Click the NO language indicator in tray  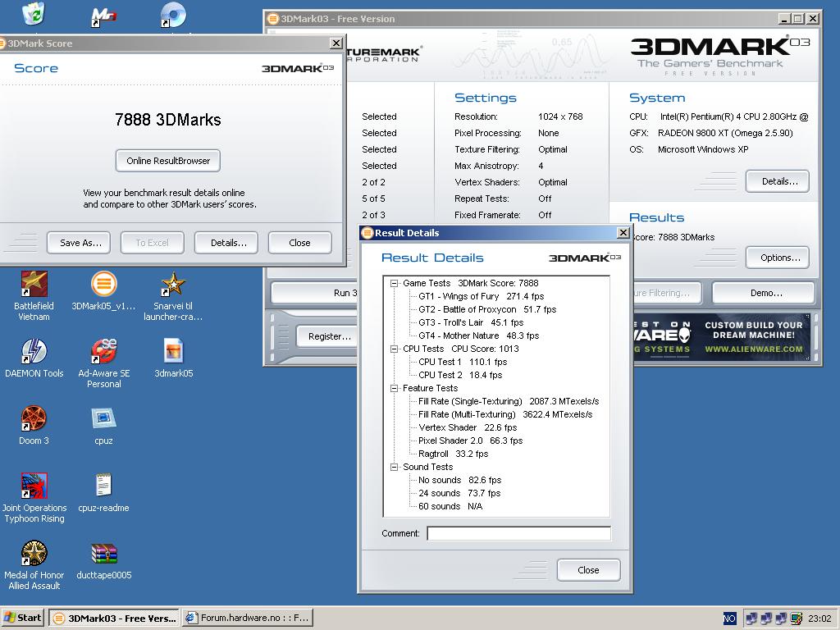coord(729,619)
